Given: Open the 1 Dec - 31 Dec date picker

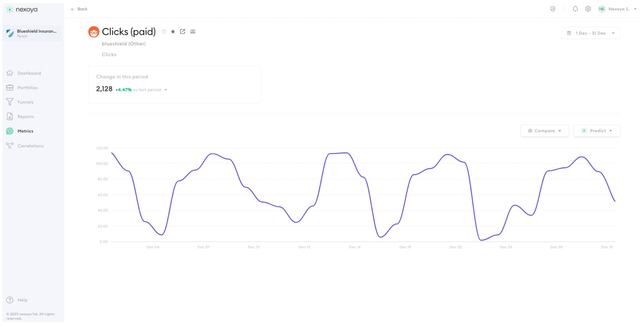Looking at the screenshot, I should (590, 33).
